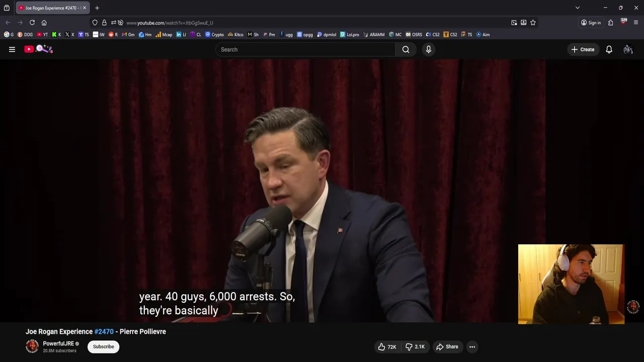The height and width of the screenshot is (362, 644).
Task: Open the Kitco bookmark
Action: [x=235, y=35]
